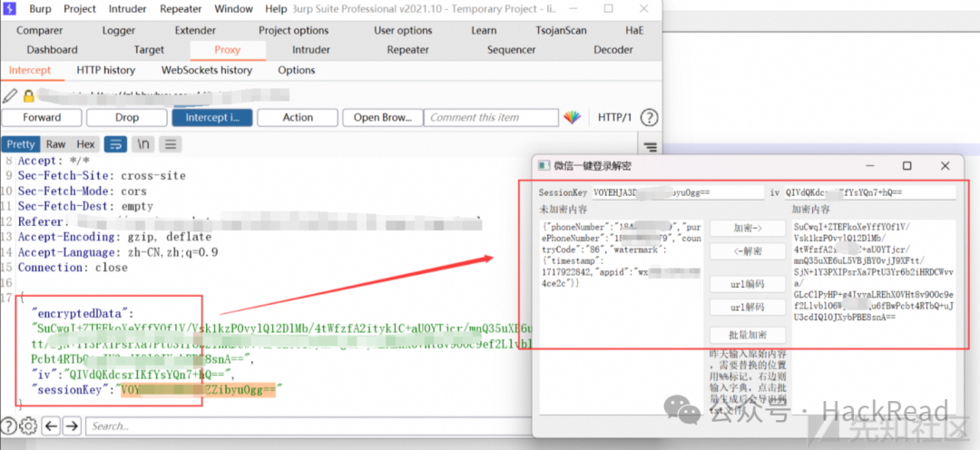Open the HTTP history sub-tab
This screenshot has width=980, height=450.
click(105, 70)
